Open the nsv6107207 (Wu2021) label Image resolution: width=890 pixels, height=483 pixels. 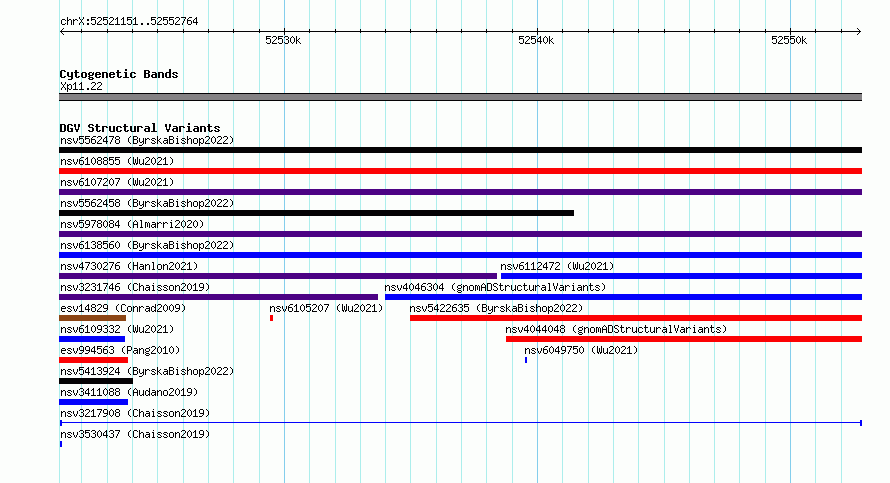117,182
